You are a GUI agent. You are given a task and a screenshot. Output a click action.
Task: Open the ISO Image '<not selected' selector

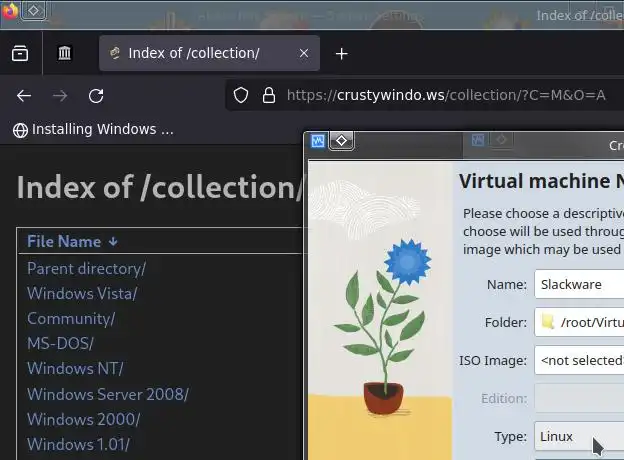pos(579,360)
